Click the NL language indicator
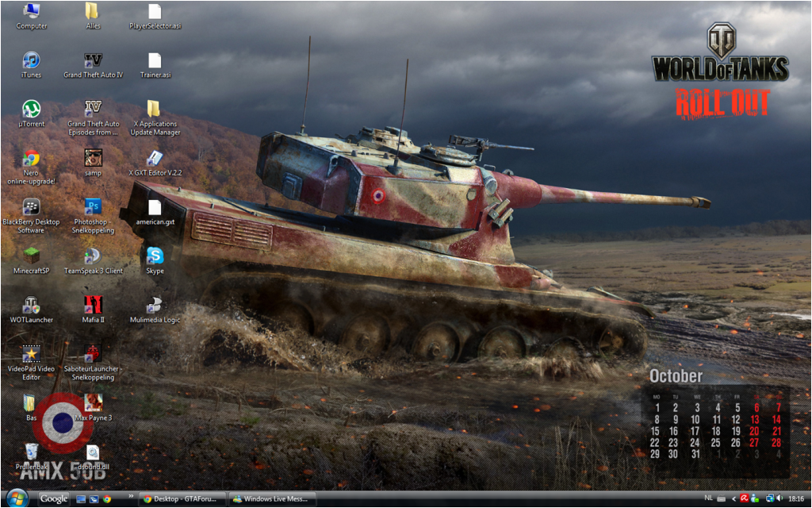The width and height of the screenshot is (812, 508). [x=708, y=498]
